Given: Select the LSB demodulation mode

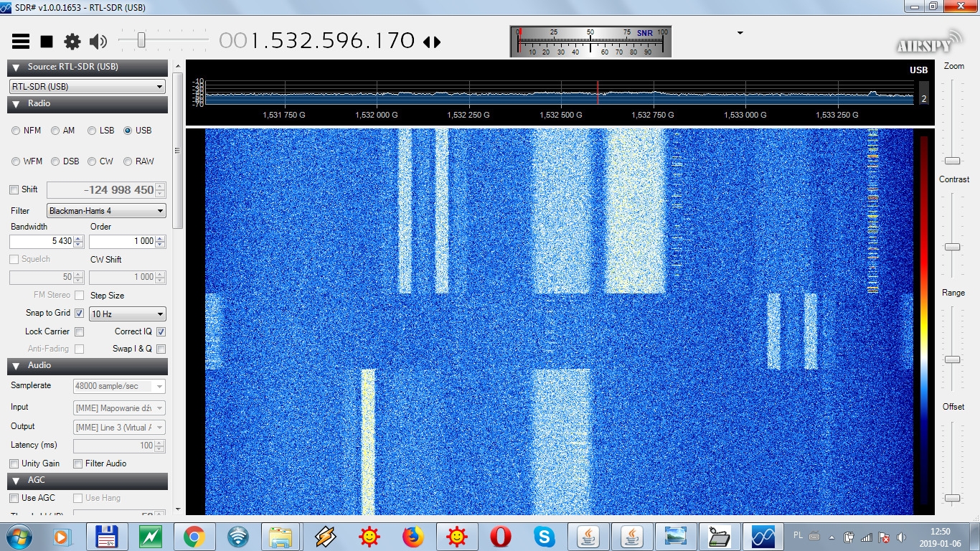Looking at the screenshot, I should click(92, 131).
